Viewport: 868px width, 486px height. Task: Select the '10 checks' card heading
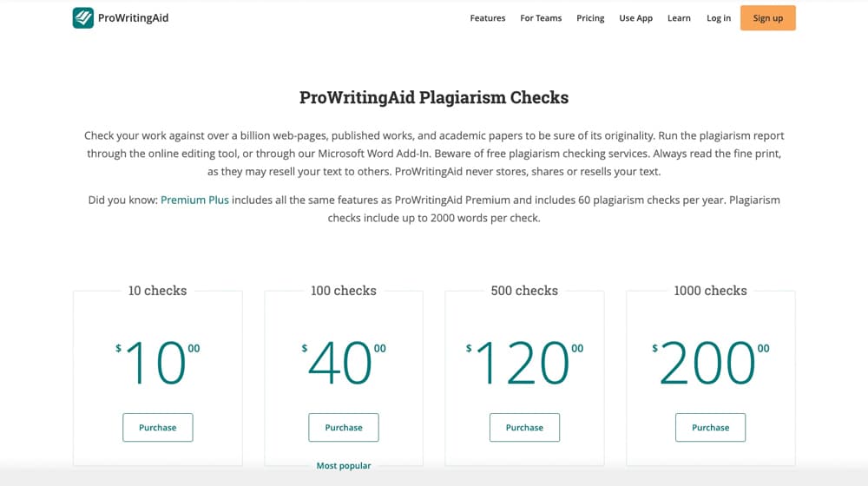[158, 291]
